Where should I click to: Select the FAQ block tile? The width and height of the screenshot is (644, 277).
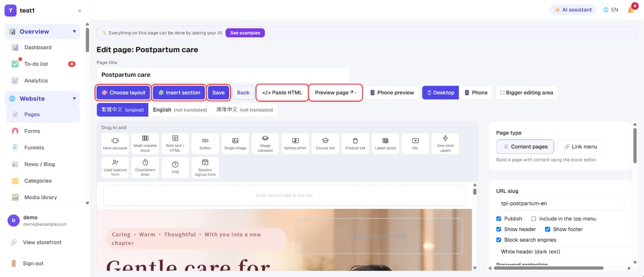pyautogui.click(x=175, y=167)
